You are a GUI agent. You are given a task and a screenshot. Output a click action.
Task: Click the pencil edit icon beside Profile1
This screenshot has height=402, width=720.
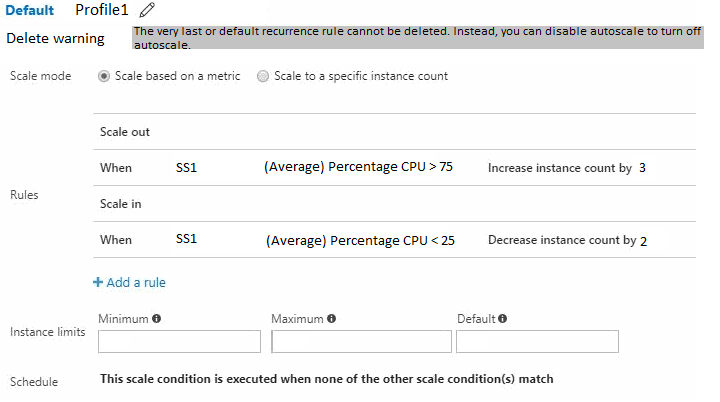click(x=147, y=10)
